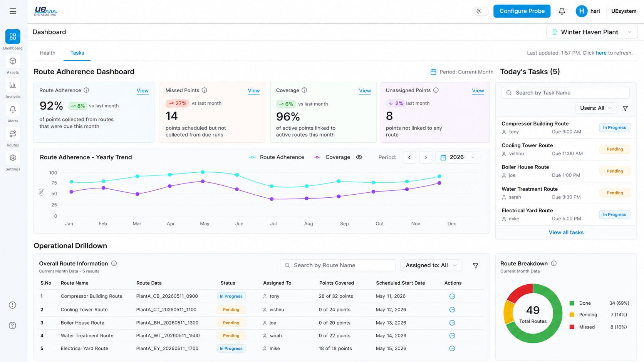This screenshot has height=362, width=644.
Task: Toggle the light/dark theme switch
Action: click(x=481, y=11)
